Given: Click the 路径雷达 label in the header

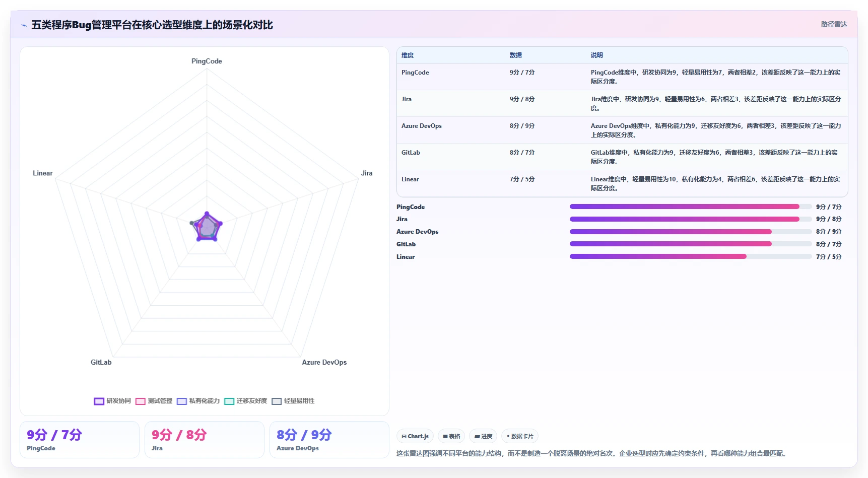Looking at the screenshot, I should [834, 24].
